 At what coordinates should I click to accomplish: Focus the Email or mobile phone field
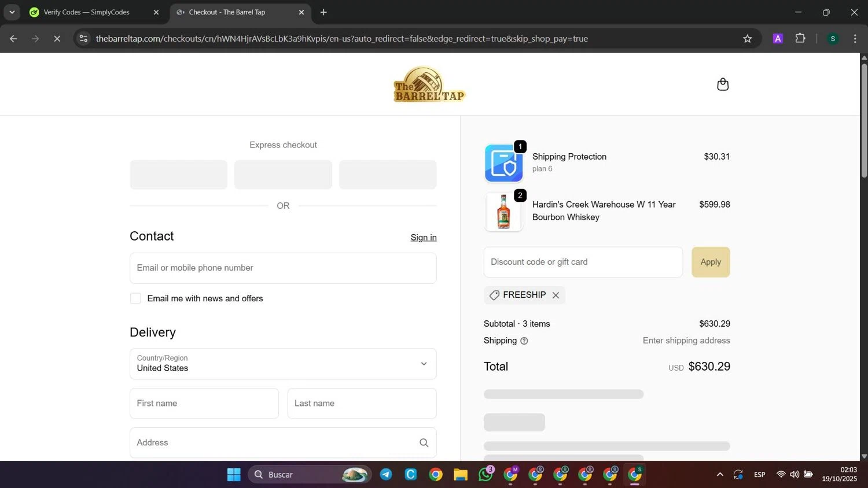283,268
